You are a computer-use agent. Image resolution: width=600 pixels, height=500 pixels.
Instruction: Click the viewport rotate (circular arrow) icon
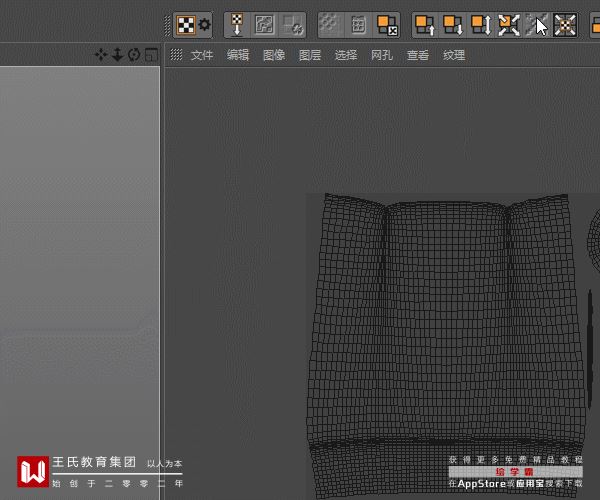pos(134,55)
